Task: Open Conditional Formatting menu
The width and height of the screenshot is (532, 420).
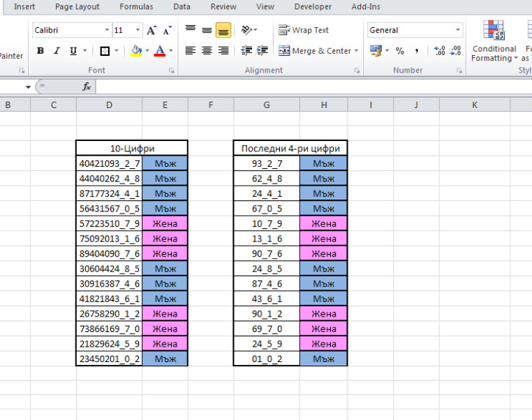Action: click(x=494, y=41)
